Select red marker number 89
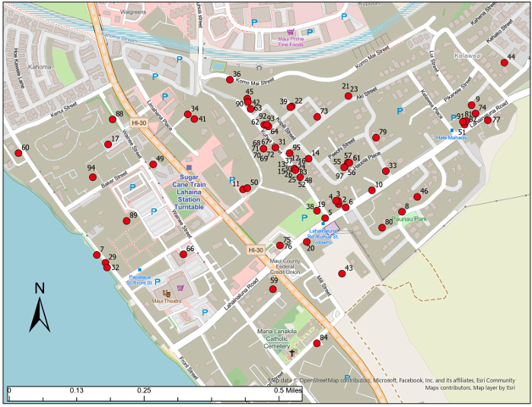This screenshot has width=532, height=407. pos(126,221)
